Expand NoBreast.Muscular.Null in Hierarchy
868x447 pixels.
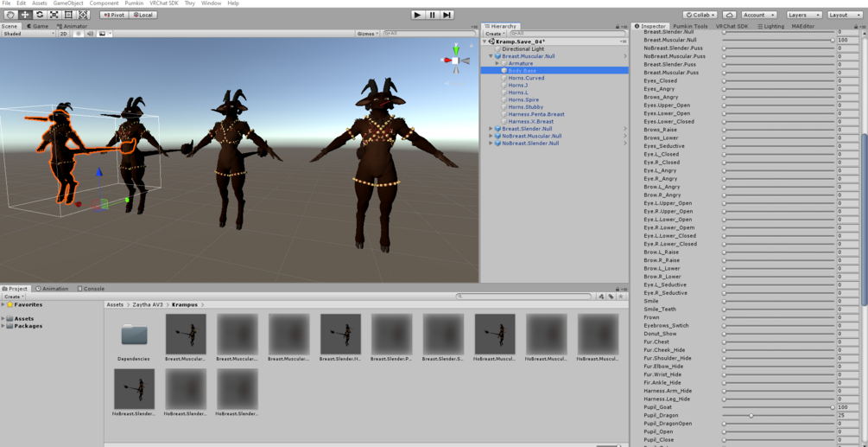click(x=491, y=136)
